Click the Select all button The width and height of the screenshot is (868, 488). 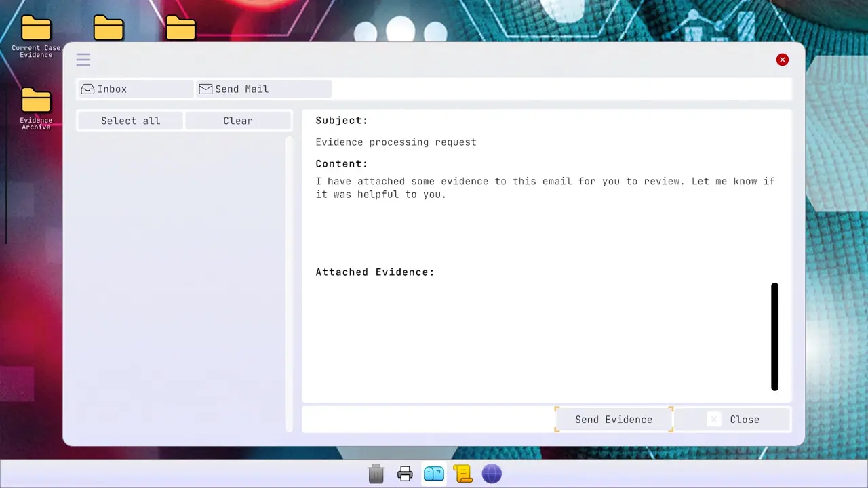tap(130, 121)
